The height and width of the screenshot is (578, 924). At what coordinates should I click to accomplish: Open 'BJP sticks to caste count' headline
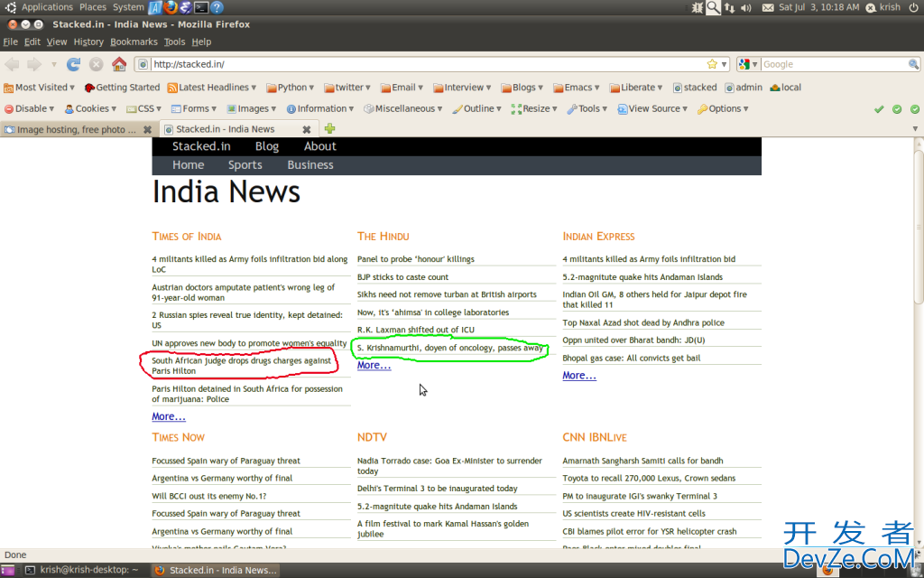pos(402,277)
